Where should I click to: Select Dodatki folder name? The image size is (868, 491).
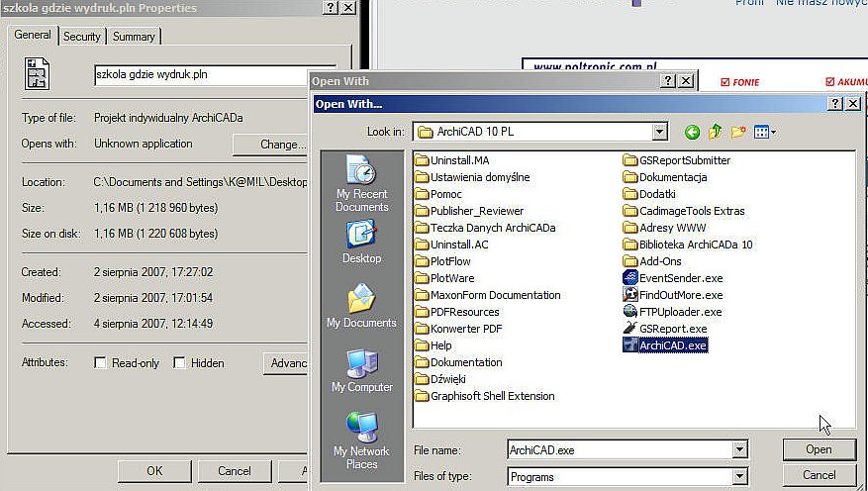tap(657, 194)
